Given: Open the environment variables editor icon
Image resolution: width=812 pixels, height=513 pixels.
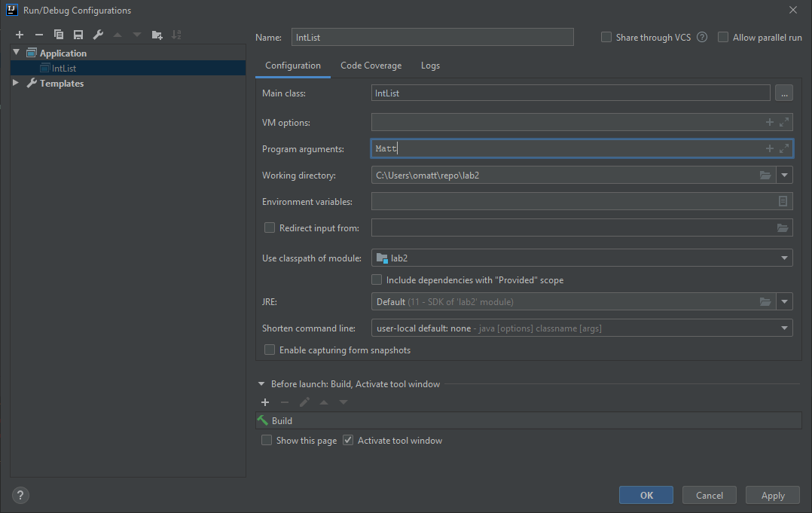Looking at the screenshot, I should pos(783,201).
